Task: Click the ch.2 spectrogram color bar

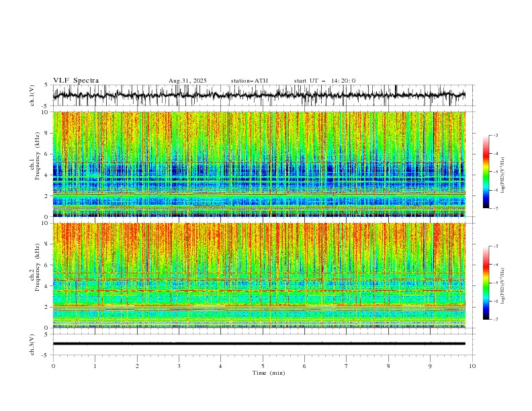Action: tap(486, 283)
